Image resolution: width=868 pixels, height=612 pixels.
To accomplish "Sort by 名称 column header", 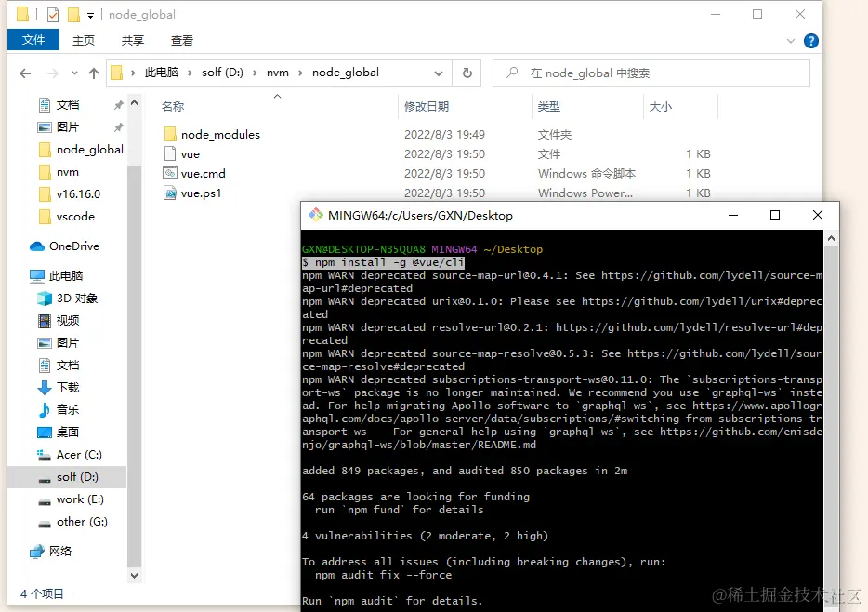I will pos(173,106).
